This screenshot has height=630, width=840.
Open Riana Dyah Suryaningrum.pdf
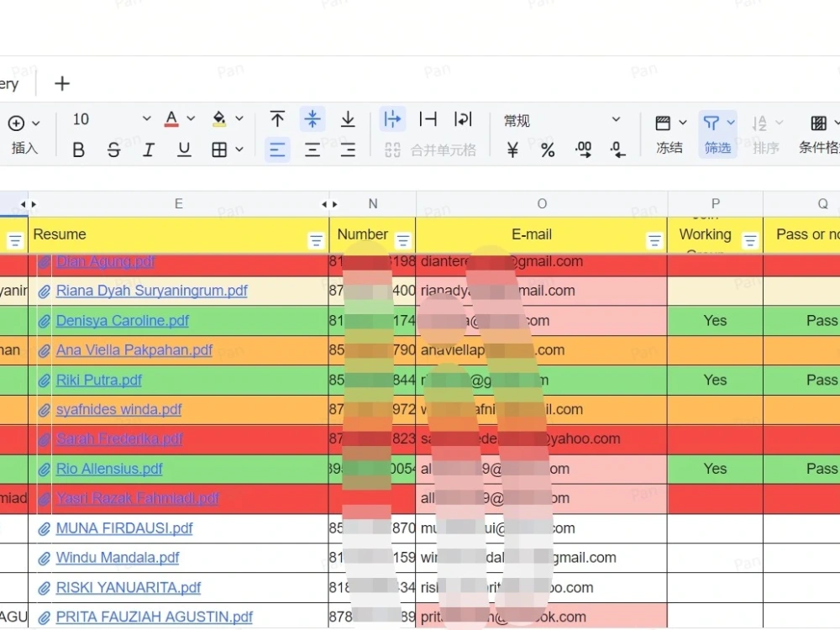pos(151,291)
